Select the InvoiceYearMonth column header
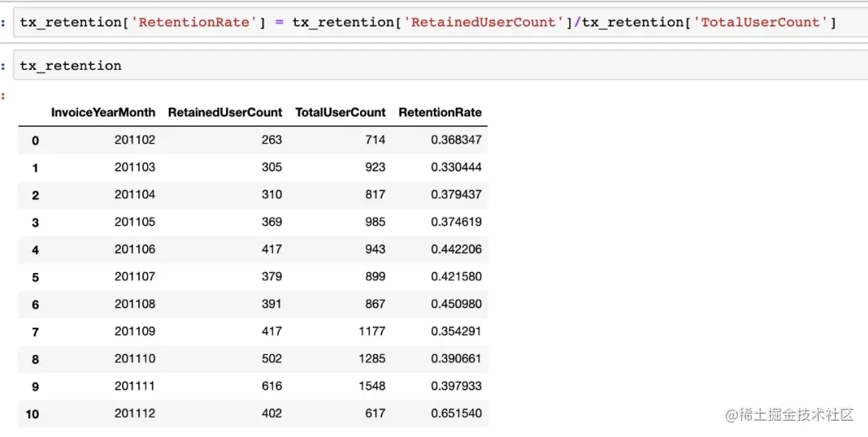The image size is (868, 437). 104,112
